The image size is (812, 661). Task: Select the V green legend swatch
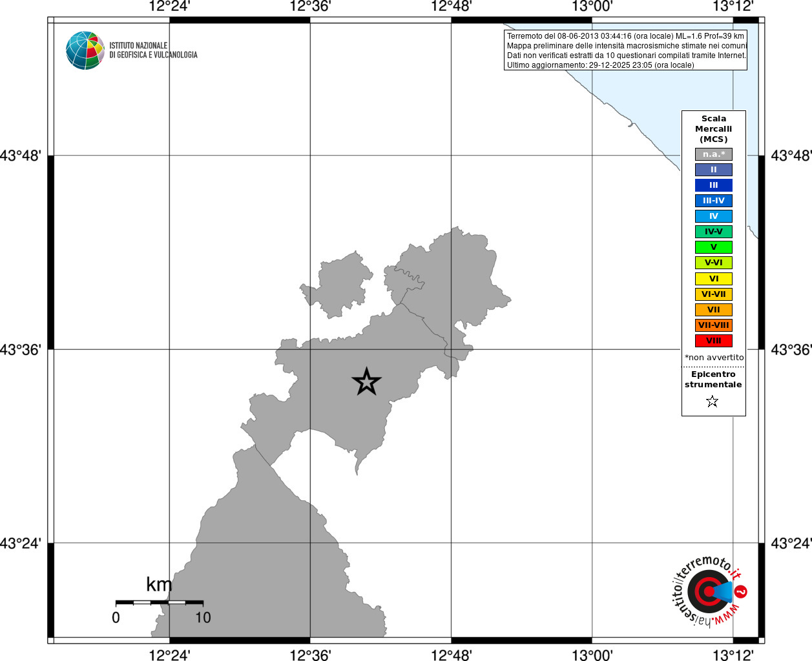point(714,247)
